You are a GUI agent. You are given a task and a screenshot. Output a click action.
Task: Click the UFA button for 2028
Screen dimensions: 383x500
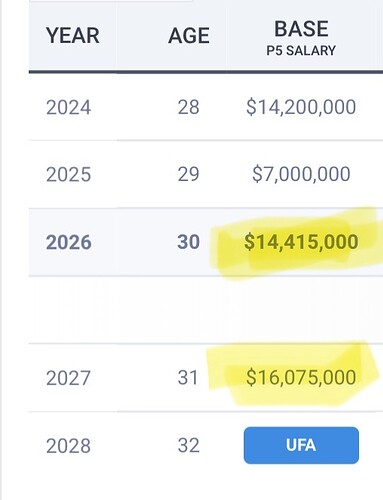(301, 445)
